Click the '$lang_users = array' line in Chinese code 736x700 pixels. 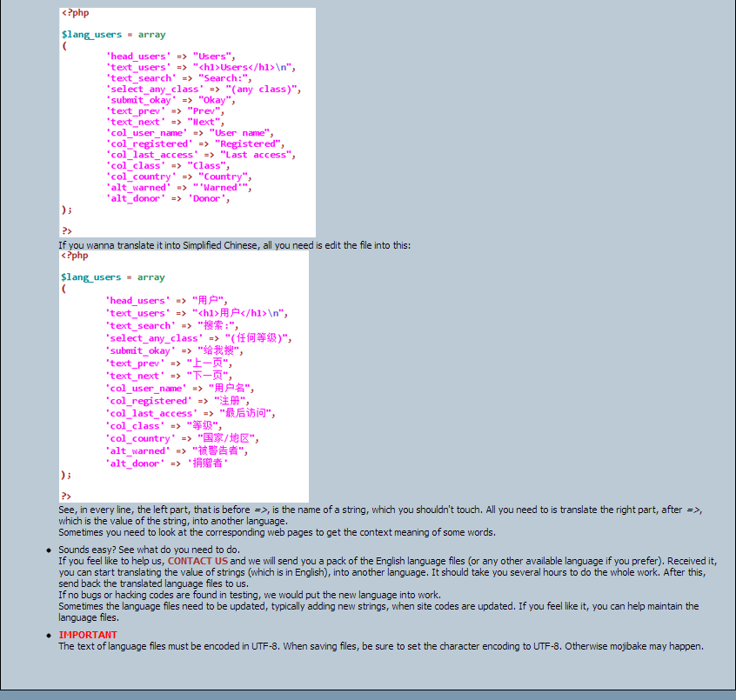click(x=112, y=277)
